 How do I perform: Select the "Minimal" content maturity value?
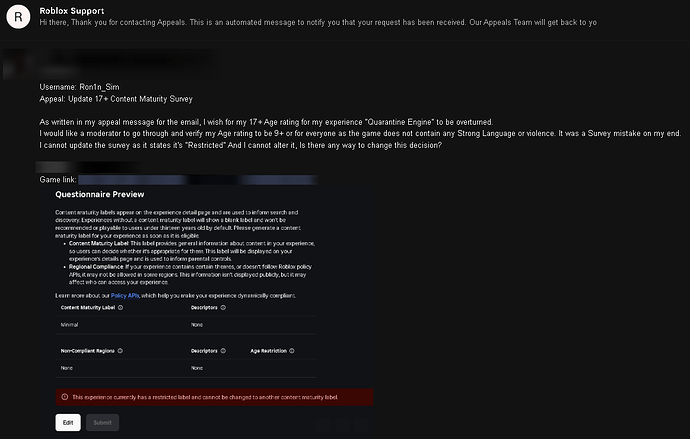[x=70, y=325]
